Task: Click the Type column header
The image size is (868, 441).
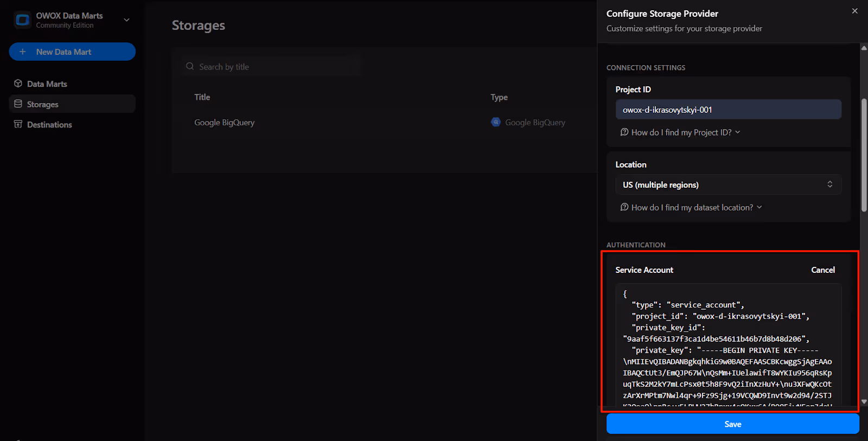Action: (499, 97)
